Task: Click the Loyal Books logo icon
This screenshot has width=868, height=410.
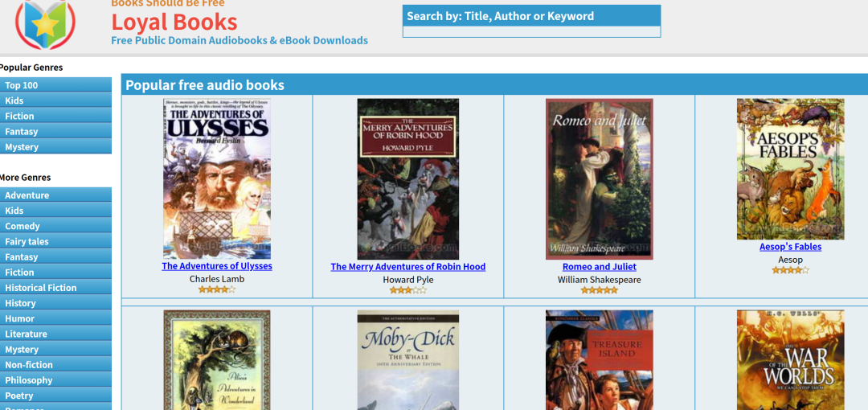Action: [45, 24]
